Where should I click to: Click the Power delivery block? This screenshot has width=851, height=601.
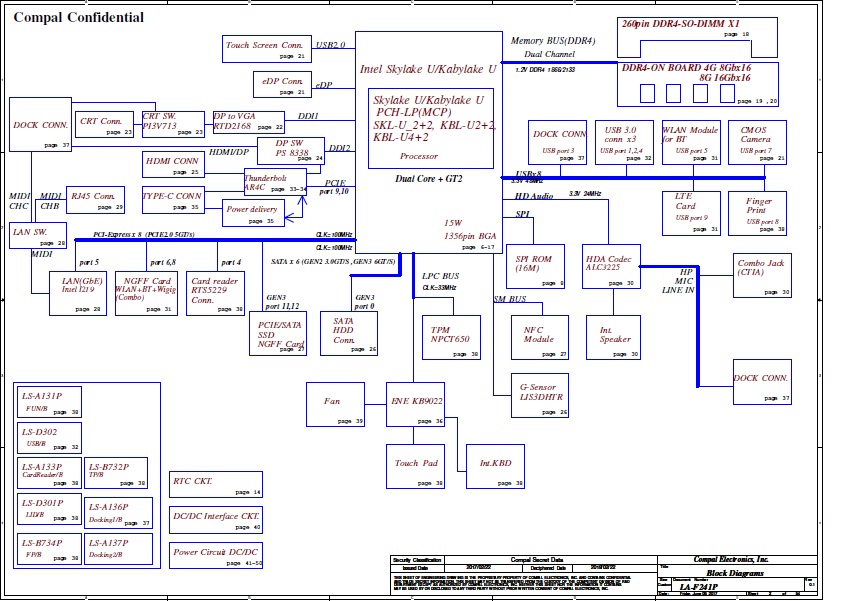pos(253,213)
